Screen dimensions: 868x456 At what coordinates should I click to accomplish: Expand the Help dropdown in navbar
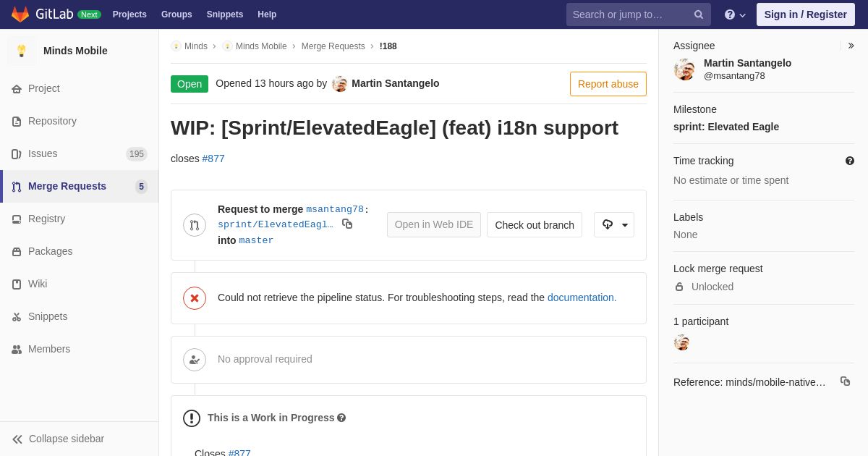click(x=735, y=14)
